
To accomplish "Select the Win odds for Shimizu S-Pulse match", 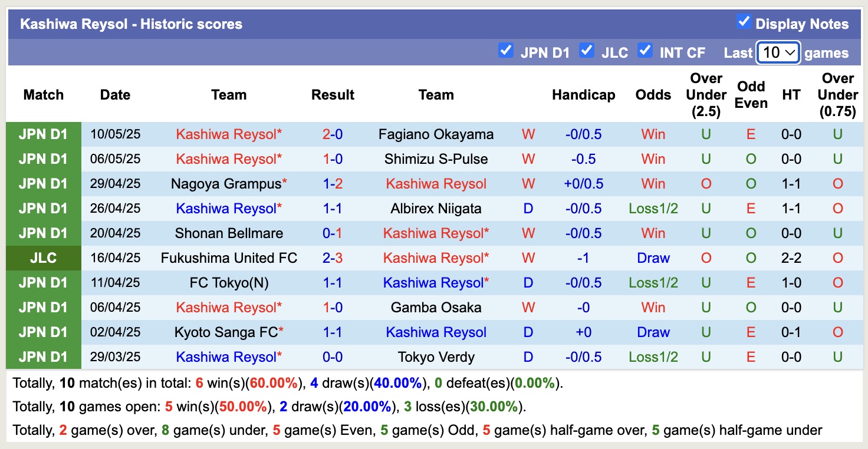I will (x=653, y=159).
